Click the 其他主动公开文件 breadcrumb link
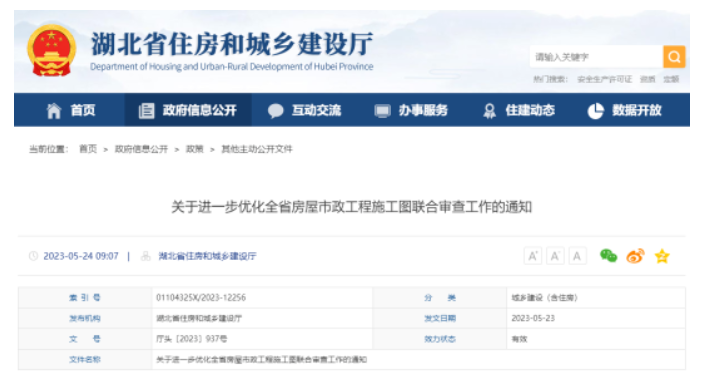705x388 pixels. pyautogui.click(x=257, y=149)
